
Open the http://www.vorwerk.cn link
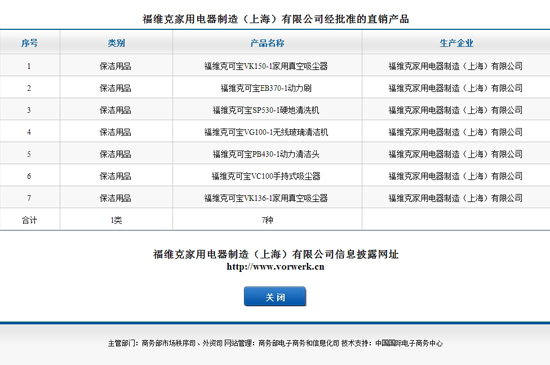(275, 266)
